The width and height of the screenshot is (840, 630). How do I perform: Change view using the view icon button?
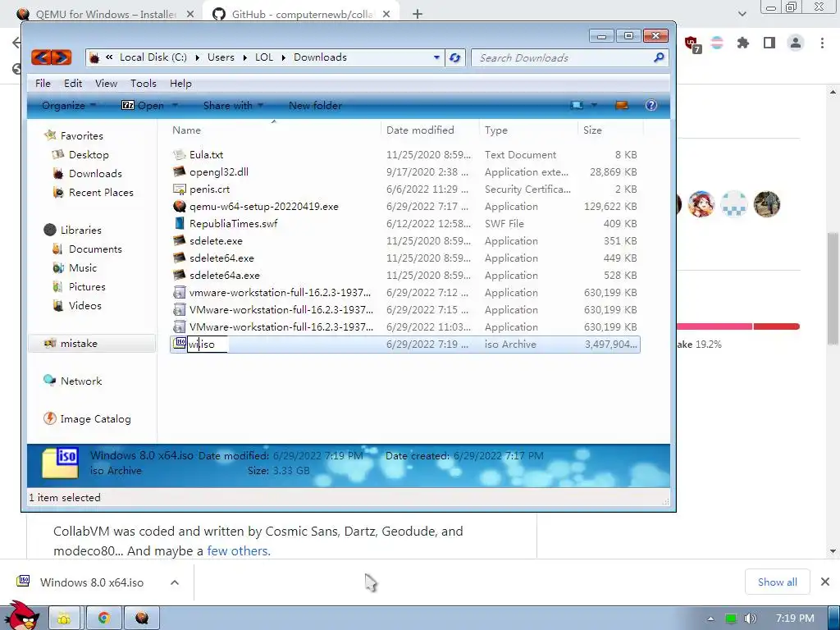coord(577,105)
